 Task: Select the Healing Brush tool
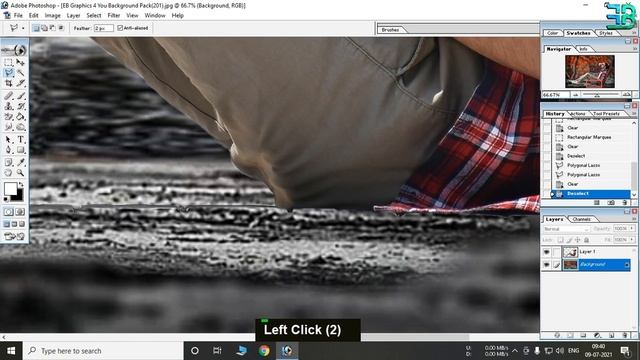[x=9, y=96]
